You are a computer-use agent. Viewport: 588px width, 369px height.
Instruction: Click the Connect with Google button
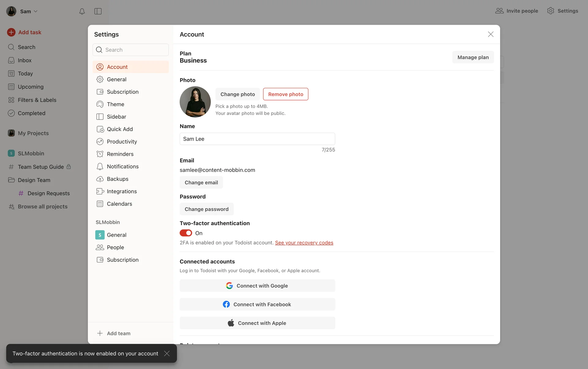257,286
